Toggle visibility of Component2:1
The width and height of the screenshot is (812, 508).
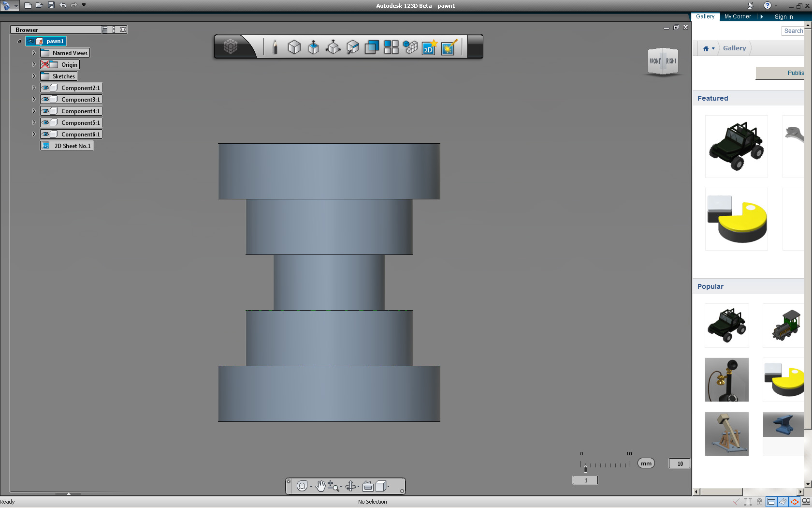[45, 88]
